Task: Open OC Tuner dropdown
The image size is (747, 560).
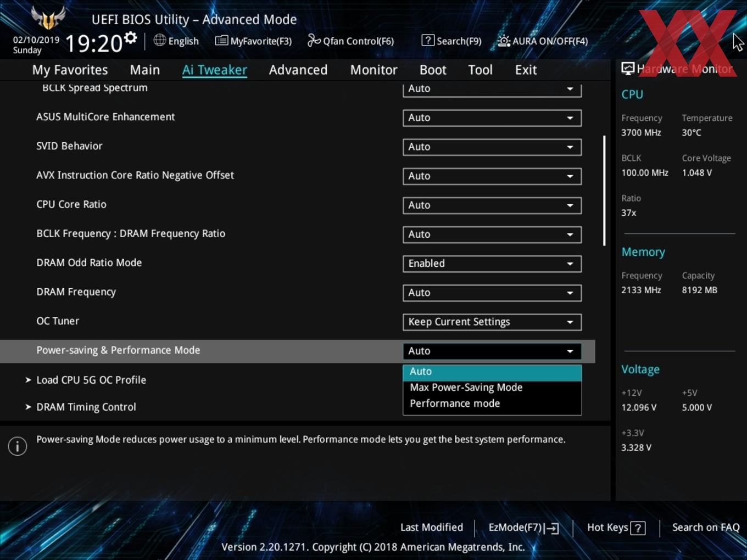Action: tap(492, 322)
